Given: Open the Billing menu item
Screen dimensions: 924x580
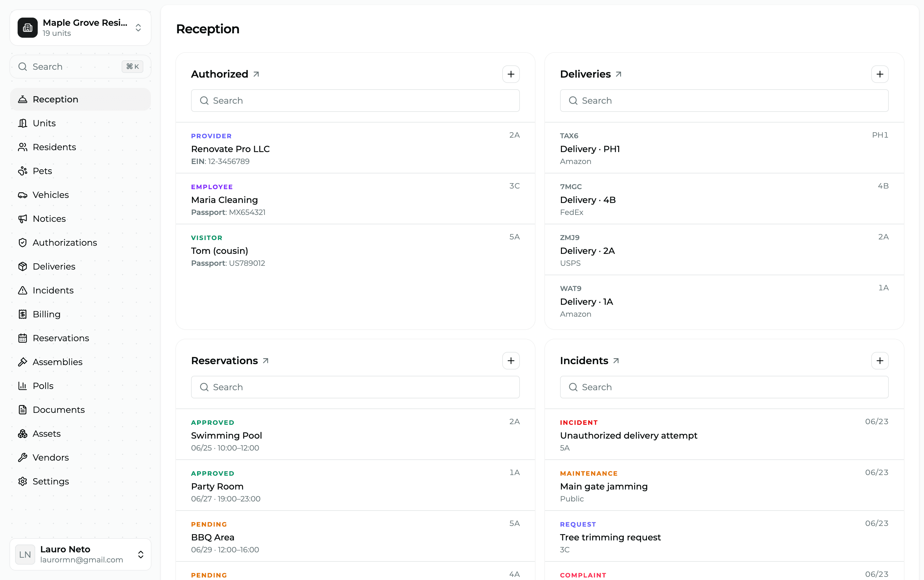Looking at the screenshot, I should [80, 314].
